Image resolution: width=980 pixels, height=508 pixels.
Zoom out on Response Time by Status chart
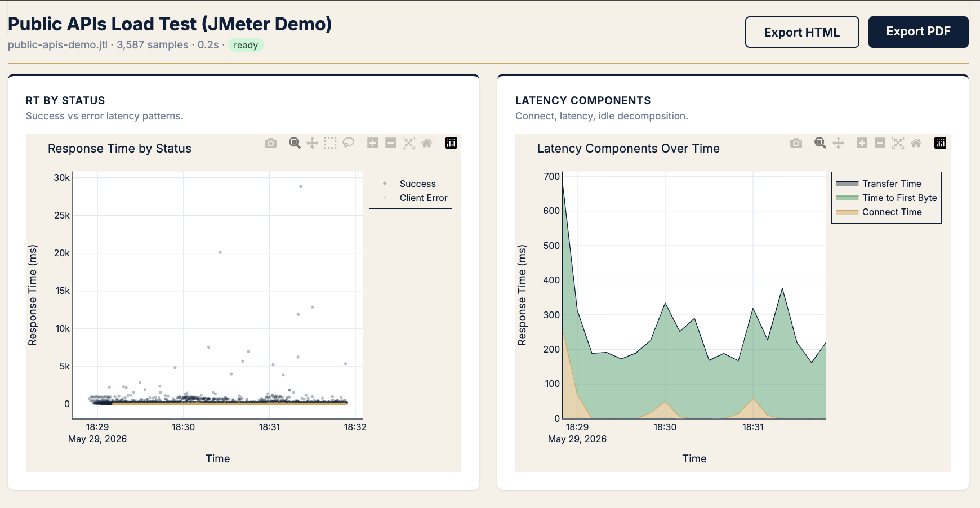(390, 143)
